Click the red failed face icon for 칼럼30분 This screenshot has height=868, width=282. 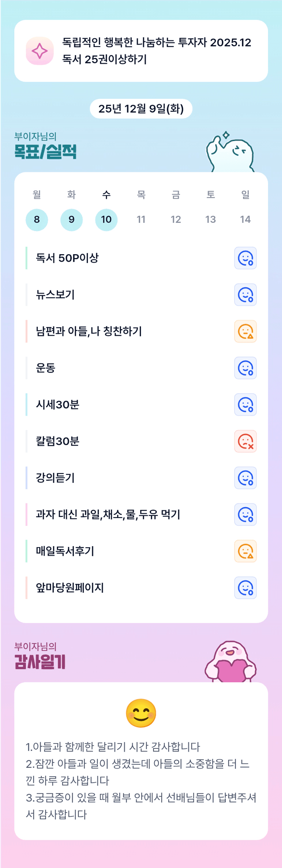click(245, 441)
